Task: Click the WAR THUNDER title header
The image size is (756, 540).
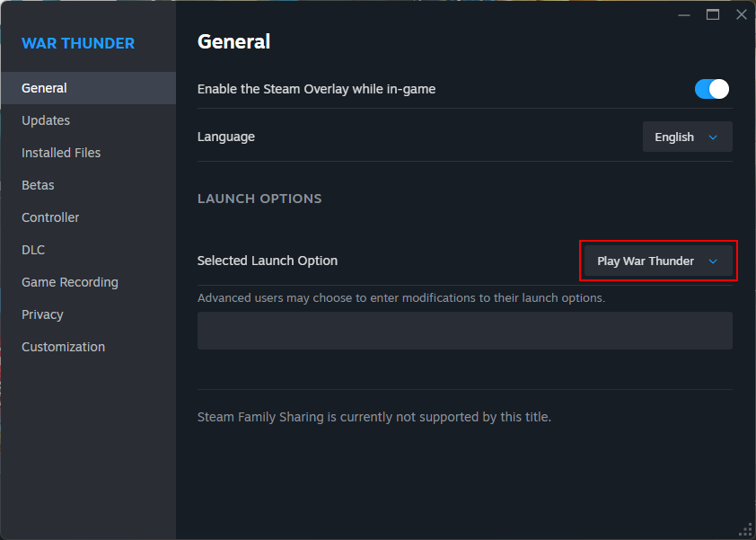Action: coord(78,43)
